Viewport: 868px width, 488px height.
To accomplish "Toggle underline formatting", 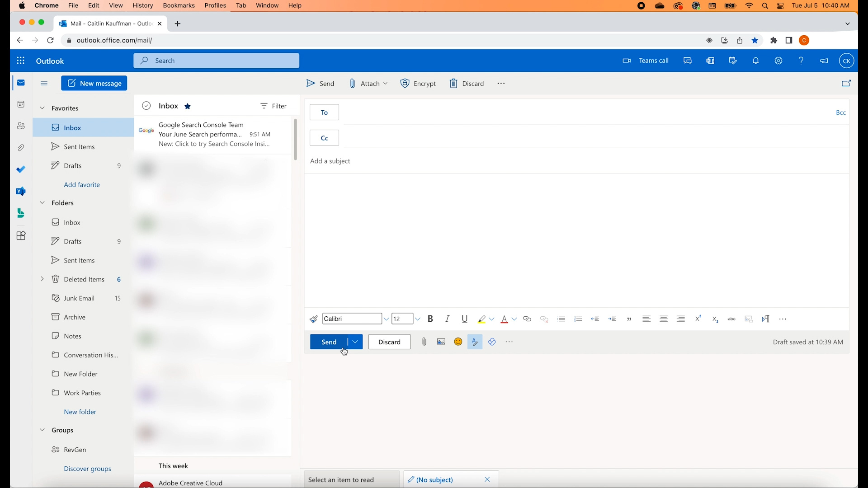I will [464, 319].
